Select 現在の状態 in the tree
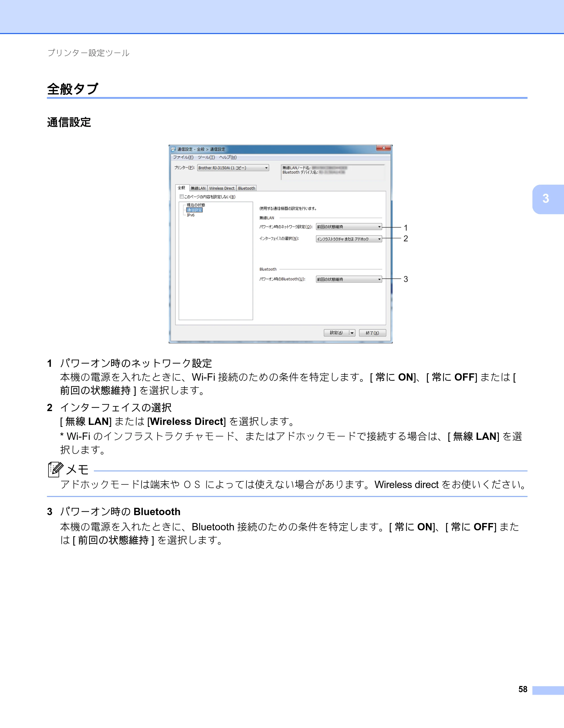 196,205
